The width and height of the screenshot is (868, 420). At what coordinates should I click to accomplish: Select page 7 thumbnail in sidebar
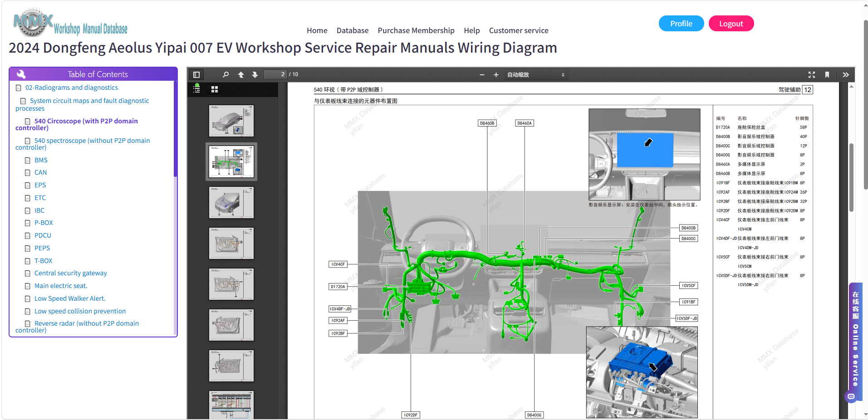coord(231,366)
